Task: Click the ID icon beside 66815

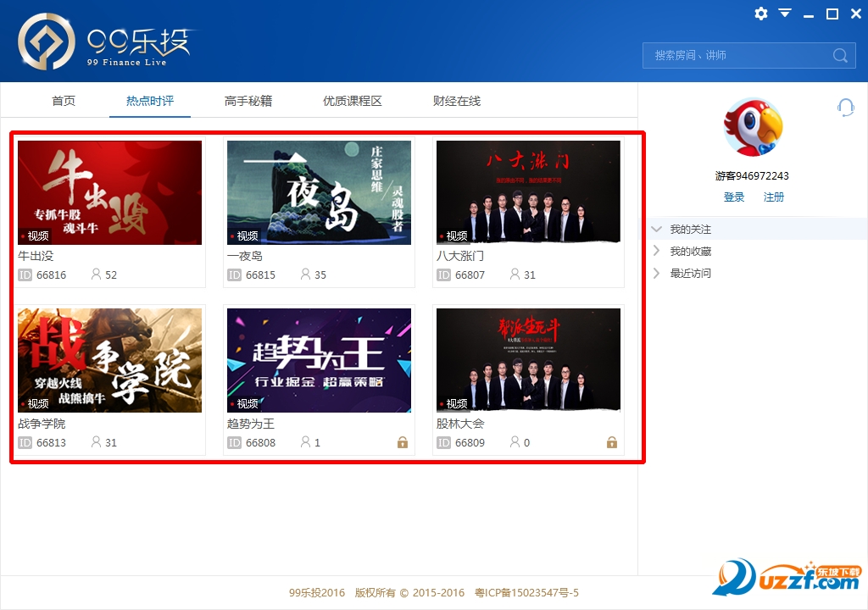Action: click(234, 275)
